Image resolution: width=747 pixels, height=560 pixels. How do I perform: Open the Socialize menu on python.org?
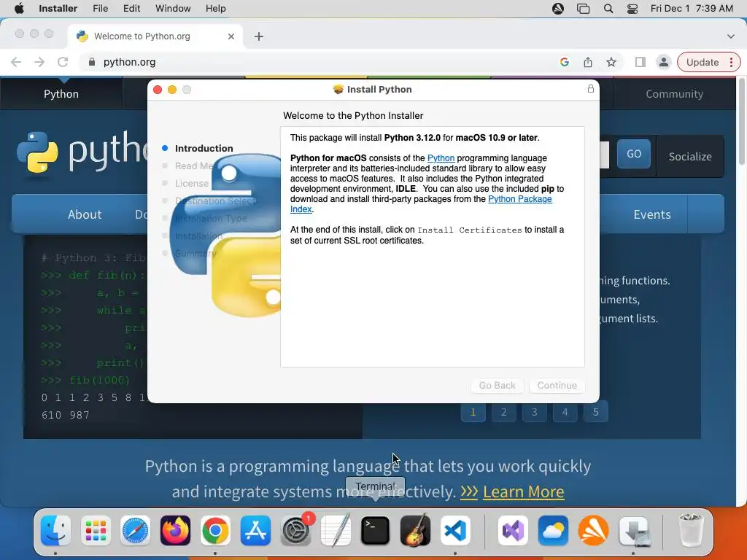pos(690,156)
